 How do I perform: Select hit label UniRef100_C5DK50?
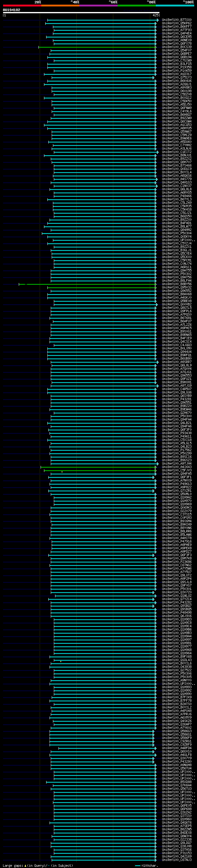[x=176, y=101]
